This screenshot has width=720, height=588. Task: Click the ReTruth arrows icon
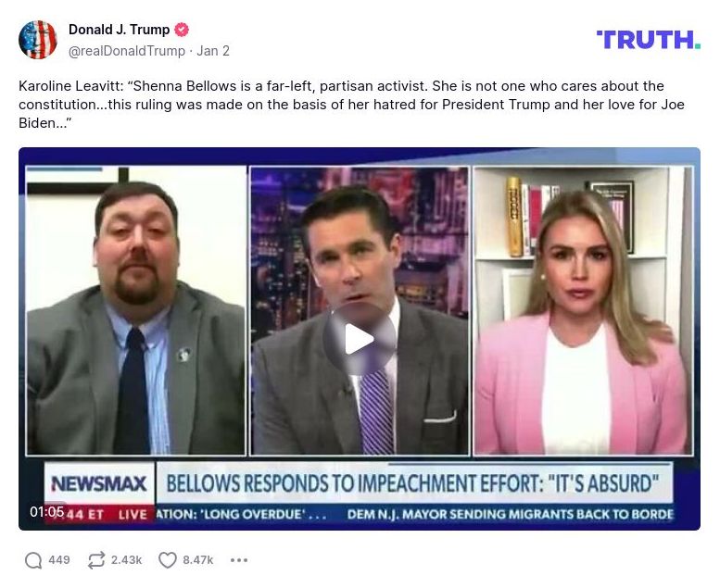tap(96, 560)
